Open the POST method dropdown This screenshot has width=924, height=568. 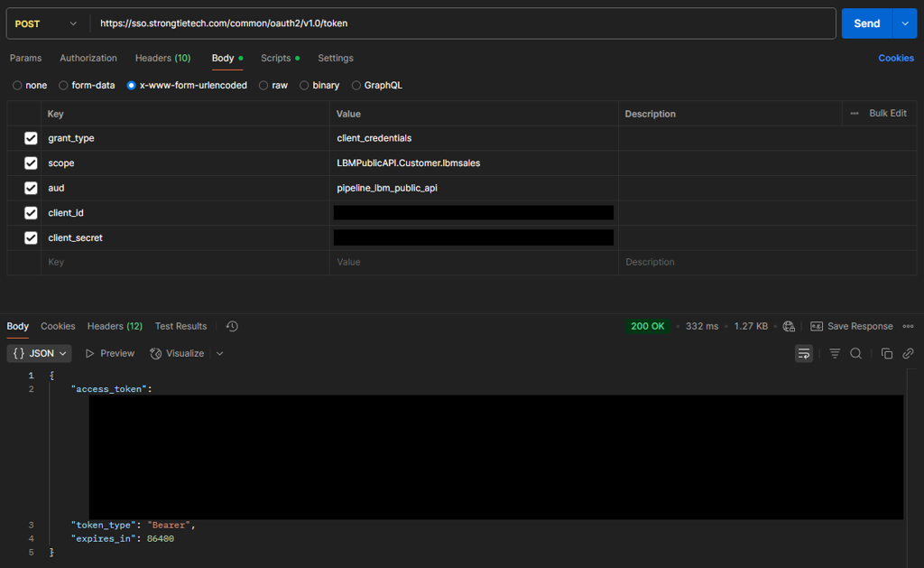click(47, 23)
